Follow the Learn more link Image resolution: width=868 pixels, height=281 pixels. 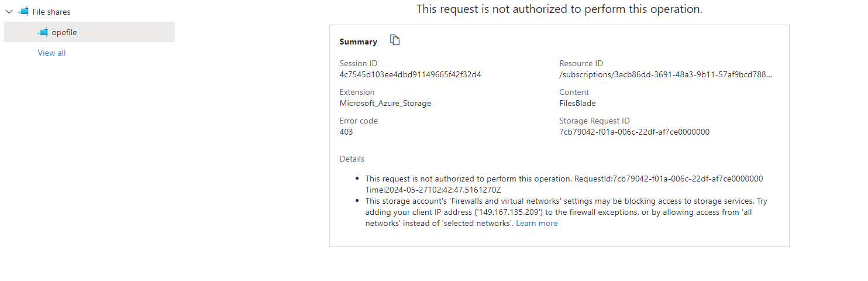pos(536,223)
